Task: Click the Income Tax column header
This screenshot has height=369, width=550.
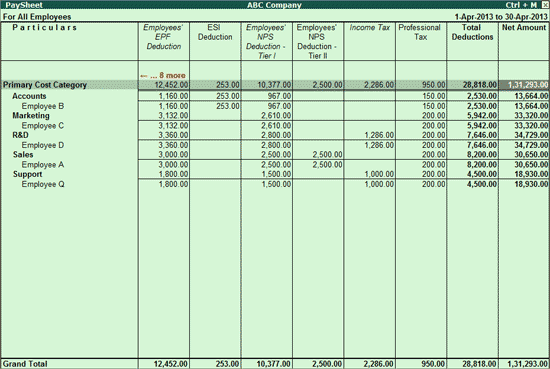Action: [x=370, y=27]
